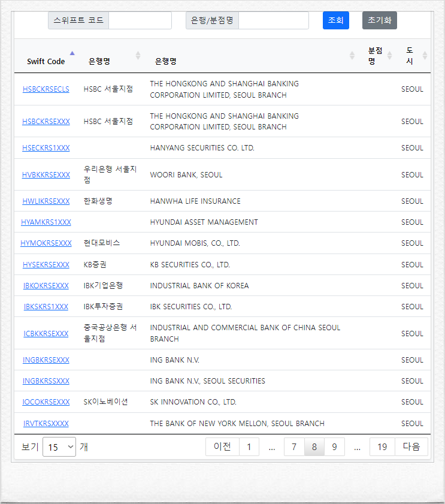Sort by 분점명 column arrows
445x504 pixels.
389,56
